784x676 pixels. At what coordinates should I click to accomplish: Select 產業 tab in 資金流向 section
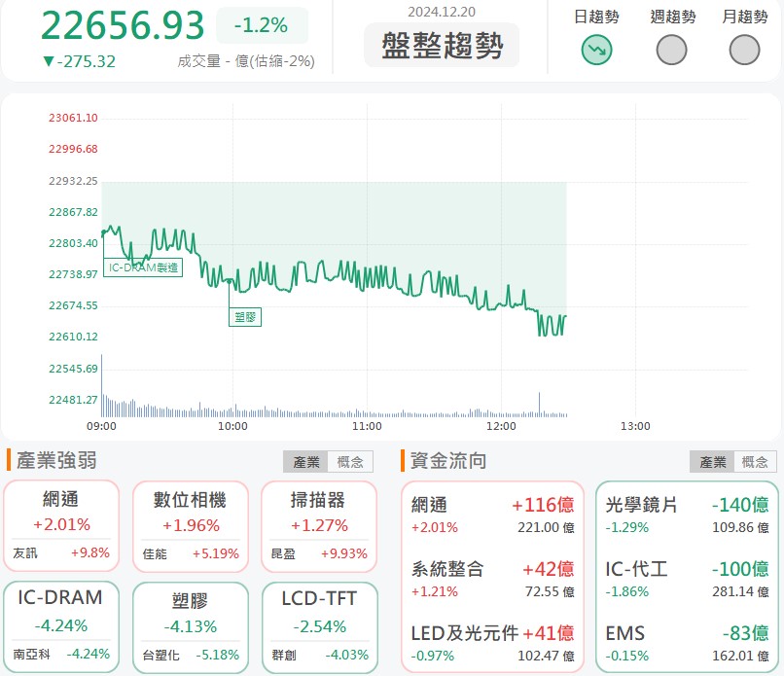tap(712, 461)
